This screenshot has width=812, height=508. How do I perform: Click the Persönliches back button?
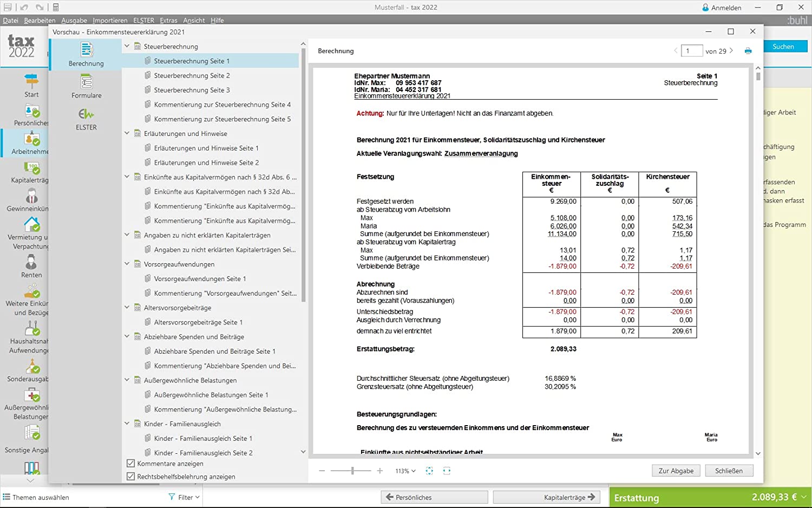pyautogui.click(x=435, y=497)
